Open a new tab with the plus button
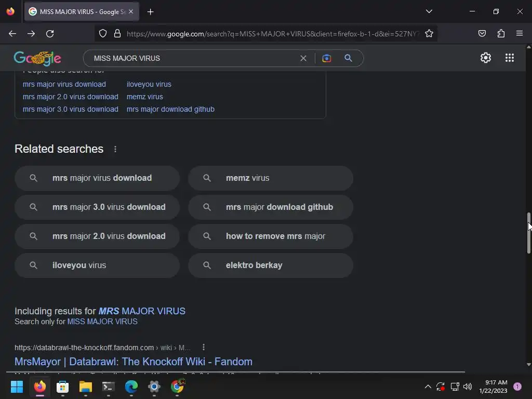The width and height of the screenshot is (532, 399). pos(150,12)
